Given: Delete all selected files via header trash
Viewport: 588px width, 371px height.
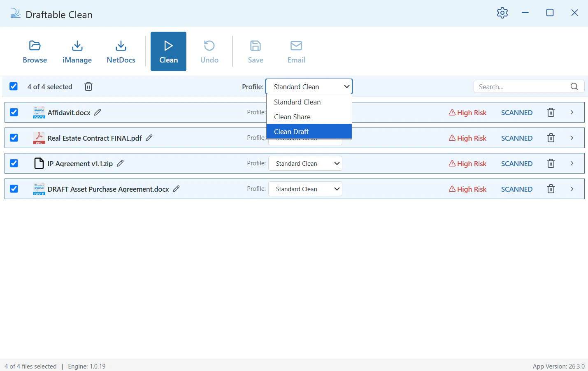Looking at the screenshot, I should (x=88, y=86).
